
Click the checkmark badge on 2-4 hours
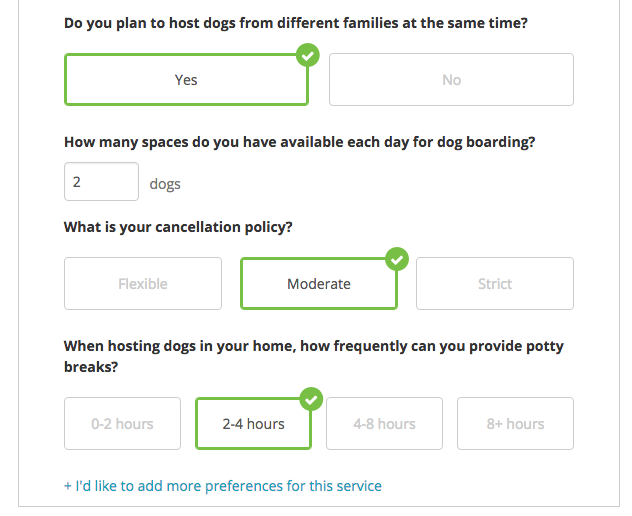point(311,399)
